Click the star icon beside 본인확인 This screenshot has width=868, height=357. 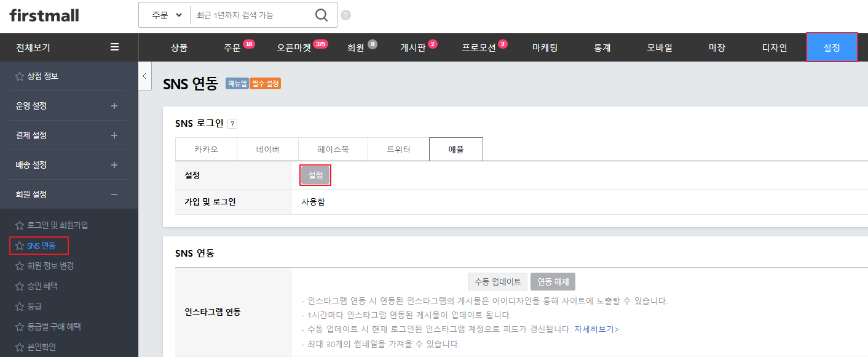[20, 347]
